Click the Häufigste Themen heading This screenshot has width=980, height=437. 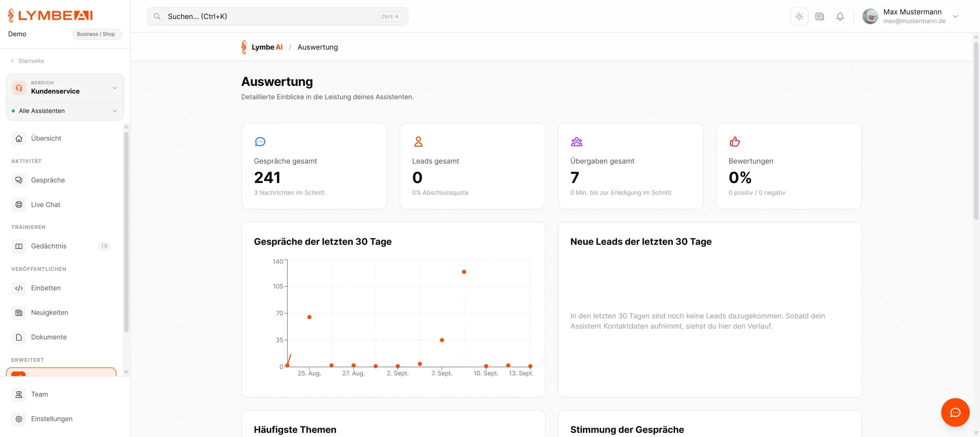click(295, 430)
